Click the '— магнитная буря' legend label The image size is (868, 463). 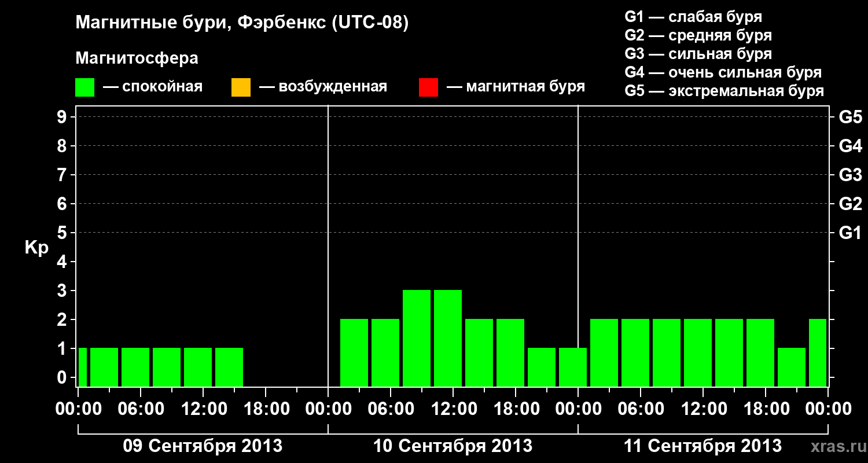click(516, 87)
